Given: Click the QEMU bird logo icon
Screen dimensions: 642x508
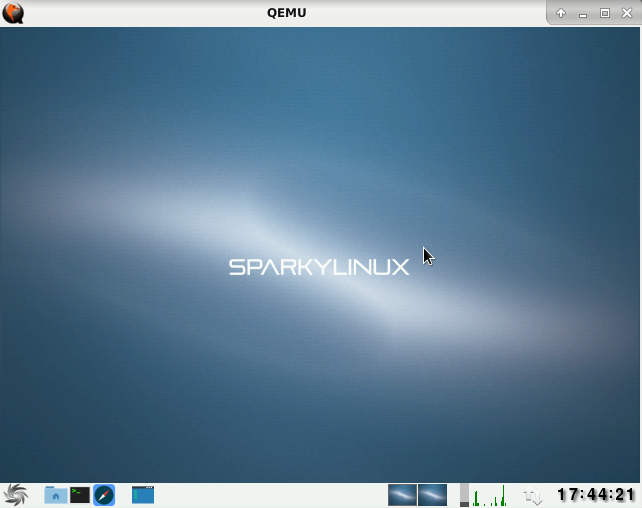Looking at the screenshot, I should point(13,13).
